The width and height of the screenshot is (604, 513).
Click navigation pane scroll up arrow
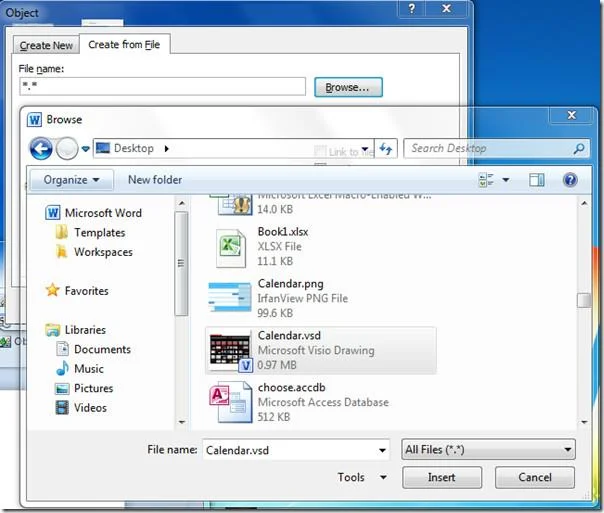tap(182, 203)
